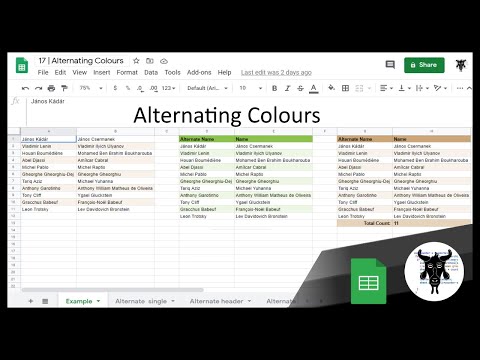The width and height of the screenshot is (480, 360).
Task: Click the user account avatar
Action: coord(461,65)
